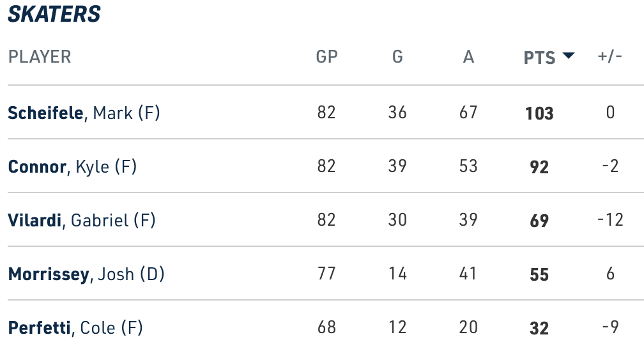Click Vilardi's -12 plus/minus value
This screenshot has height=353, width=644.
[610, 221]
